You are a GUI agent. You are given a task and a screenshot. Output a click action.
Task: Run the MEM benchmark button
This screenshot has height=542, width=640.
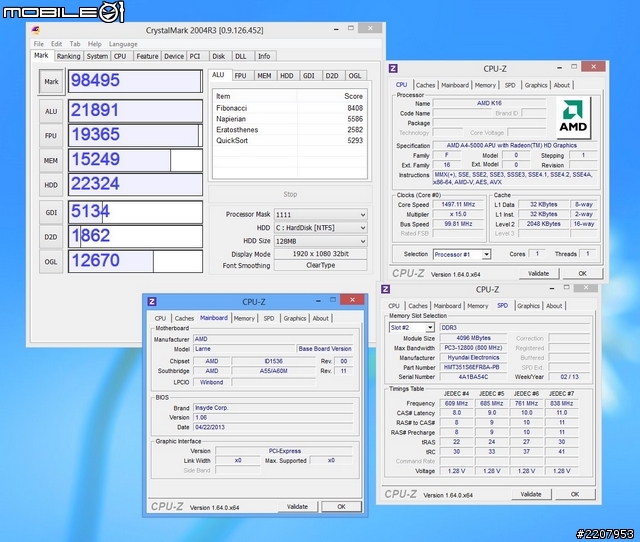[x=51, y=161]
